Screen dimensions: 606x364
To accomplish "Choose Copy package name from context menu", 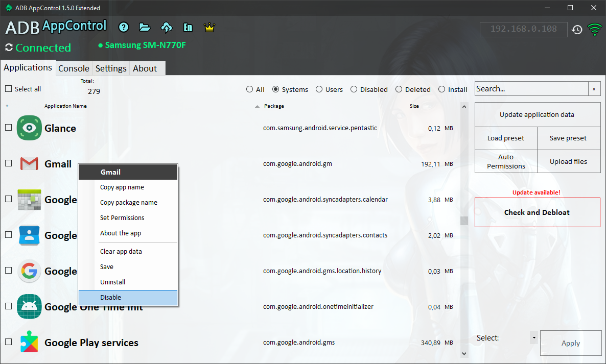I will [128, 203].
